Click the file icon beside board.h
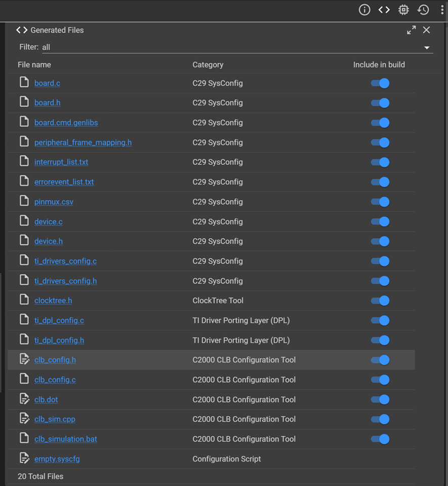The image size is (448, 486). pos(24,102)
